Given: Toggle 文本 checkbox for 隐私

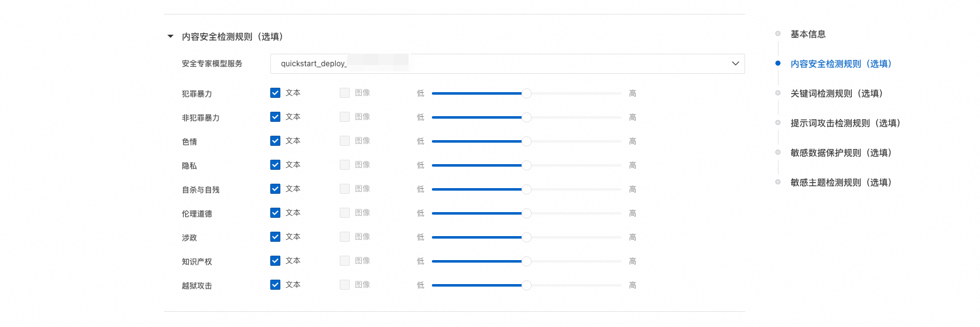Looking at the screenshot, I should [x=275, y=165].
